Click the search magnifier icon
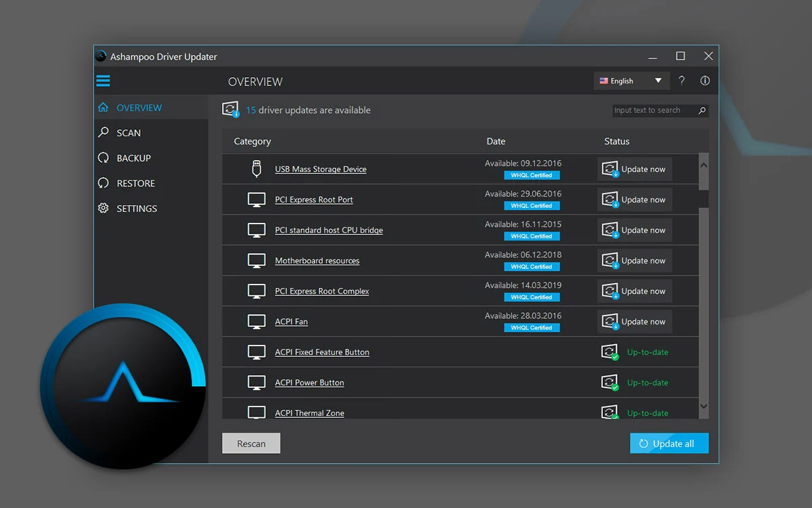Viewport: 812px width, 508px height. pyautogui.click(x=702, y=110)
